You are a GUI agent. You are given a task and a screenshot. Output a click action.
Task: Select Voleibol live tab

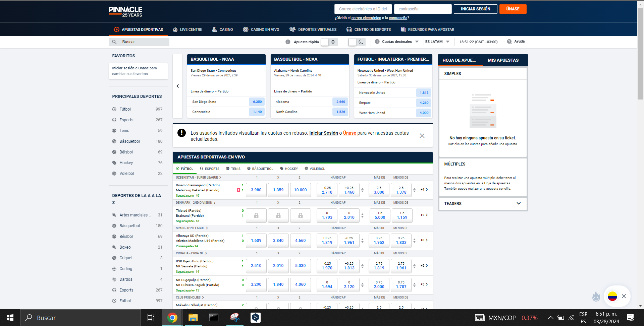click(x=315, y=169)
